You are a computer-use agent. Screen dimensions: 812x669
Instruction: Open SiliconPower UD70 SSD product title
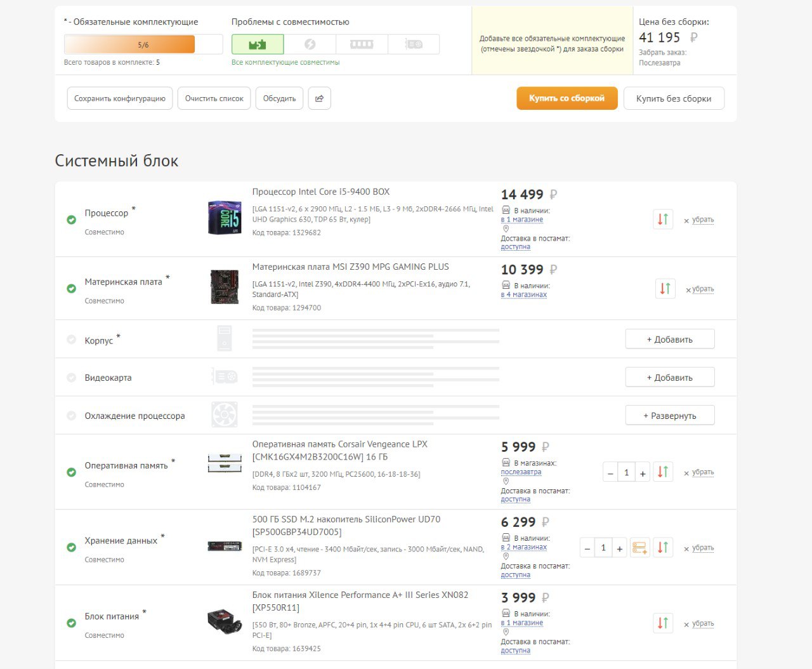346,526
